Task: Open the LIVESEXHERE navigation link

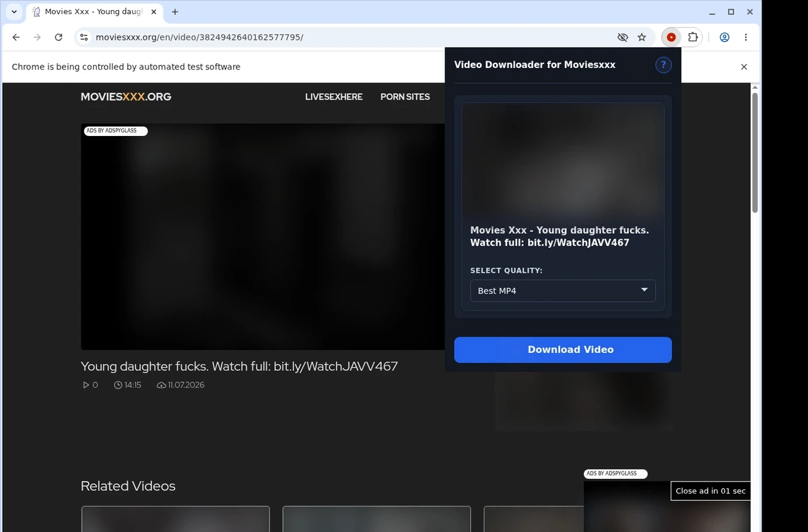Action: pyautogui.click(x=334, y=96)
